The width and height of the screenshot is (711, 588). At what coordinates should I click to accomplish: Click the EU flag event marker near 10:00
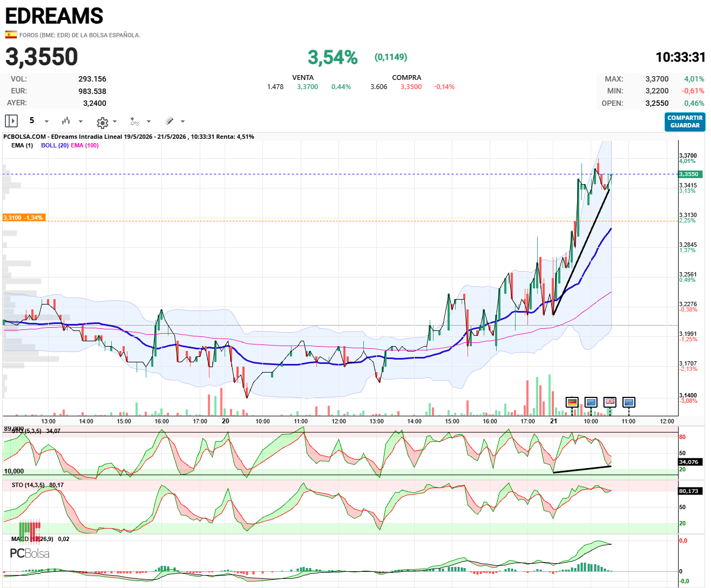coord(591,402)
